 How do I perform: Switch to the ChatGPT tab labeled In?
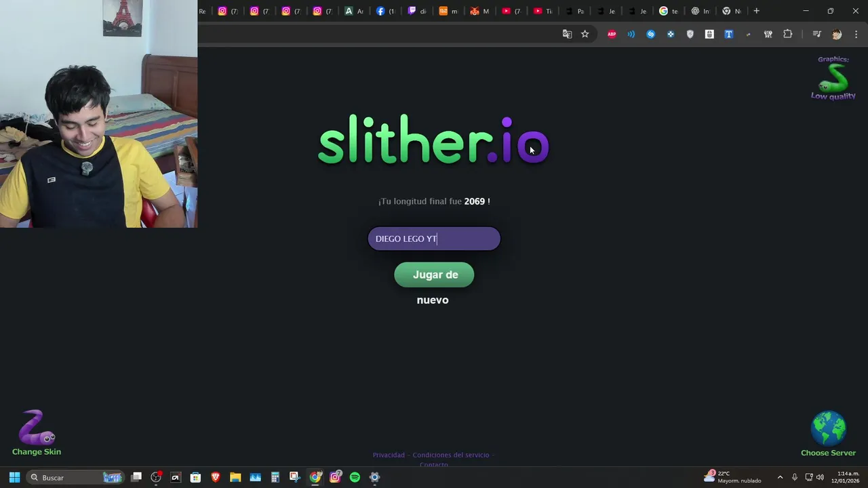tap(700, 11)
